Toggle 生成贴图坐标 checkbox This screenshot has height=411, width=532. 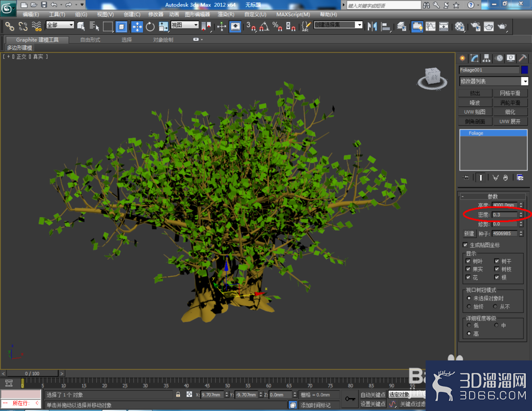[x=465, y=244]
